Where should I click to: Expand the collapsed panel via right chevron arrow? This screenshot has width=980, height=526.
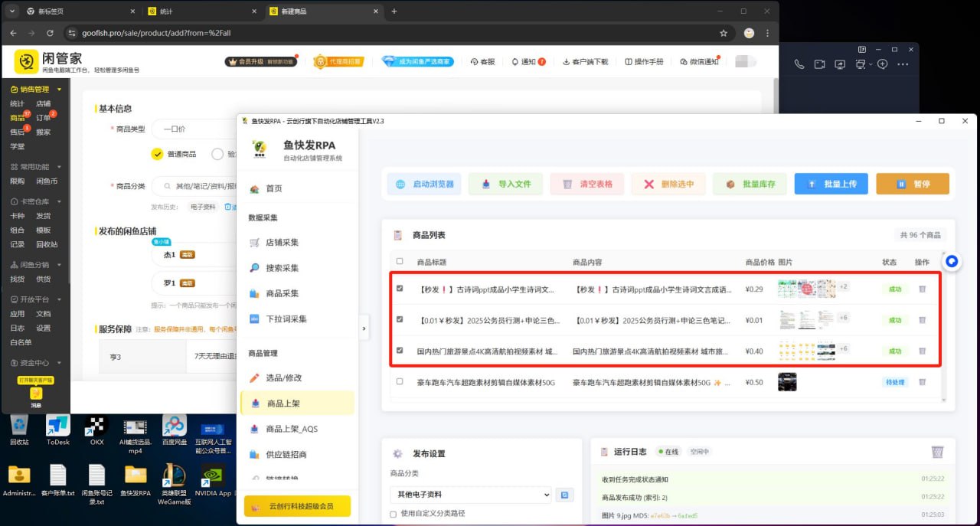tap(364, 328)
